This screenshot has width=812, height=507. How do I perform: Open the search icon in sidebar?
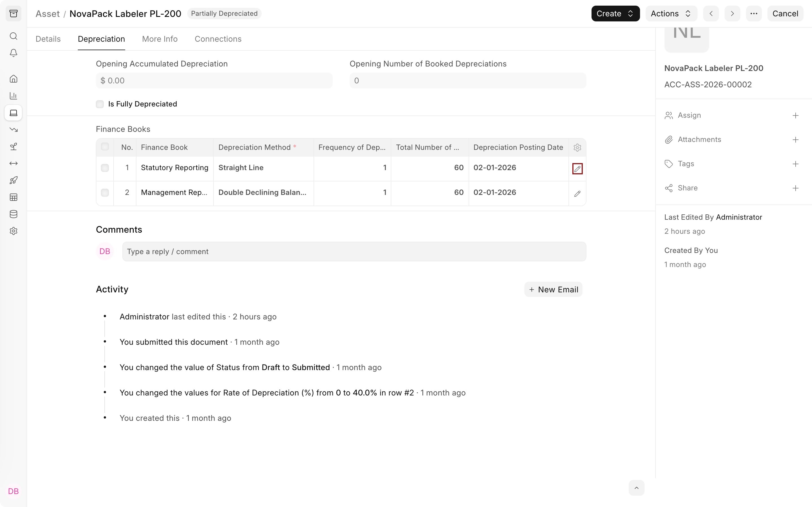click(14, 36)
